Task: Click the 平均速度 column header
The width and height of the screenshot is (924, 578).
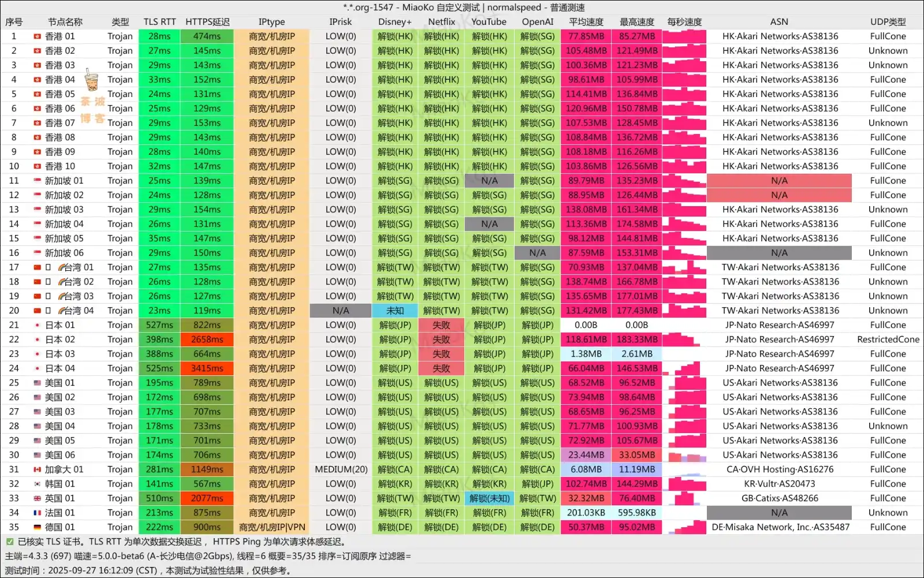Action: [586, 22]
